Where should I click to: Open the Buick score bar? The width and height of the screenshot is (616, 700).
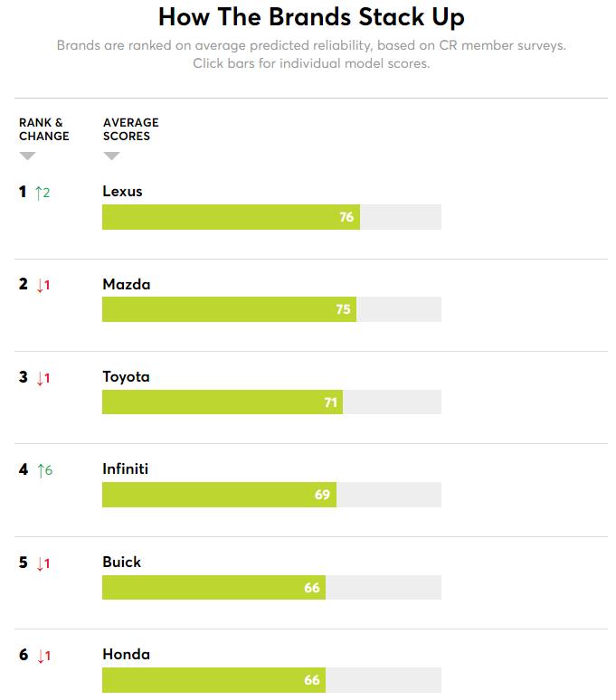(271, 587)
